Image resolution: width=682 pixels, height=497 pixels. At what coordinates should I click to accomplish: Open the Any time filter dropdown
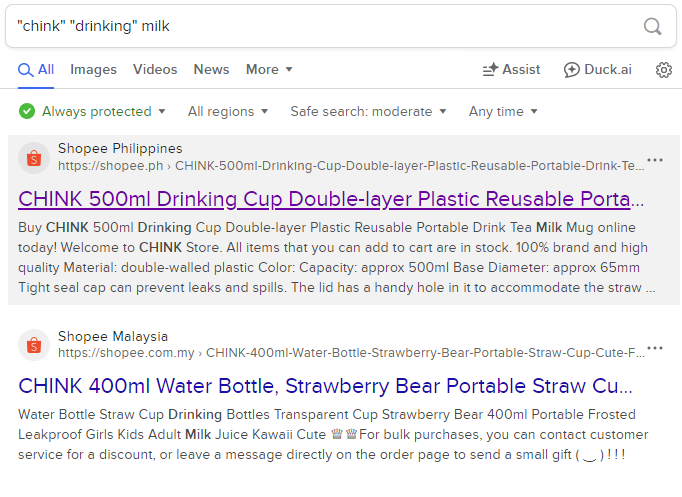[503, 111]
